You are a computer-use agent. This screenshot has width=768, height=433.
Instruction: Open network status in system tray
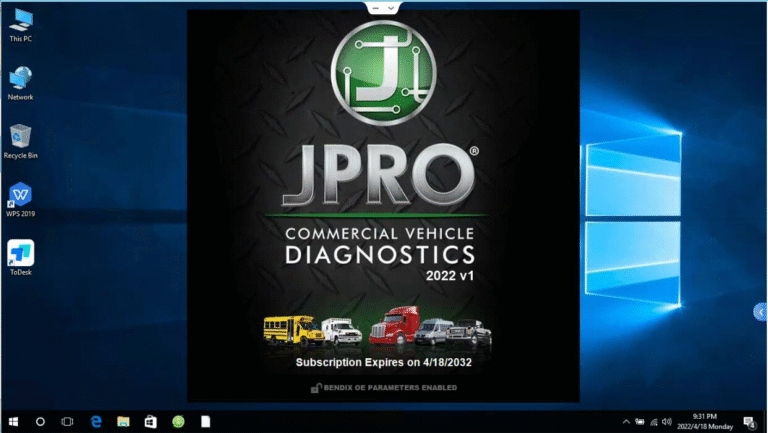[x=653, y=422]
